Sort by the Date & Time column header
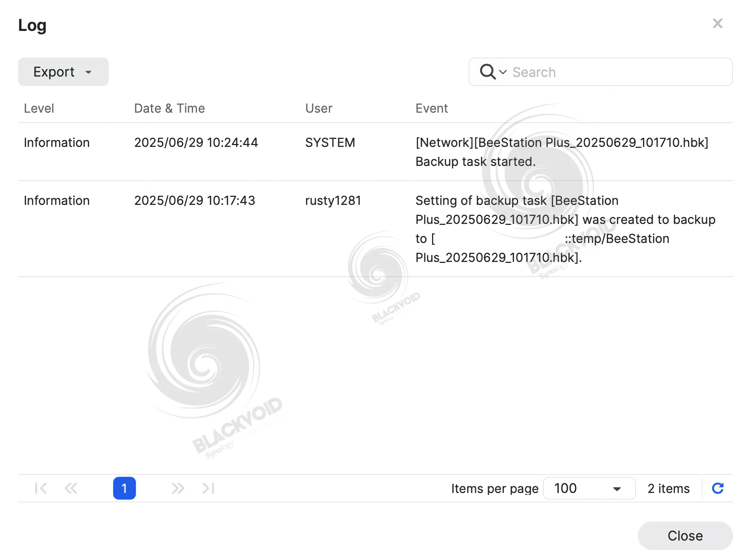This screenshot has height=560, width=752. point(170,108)
